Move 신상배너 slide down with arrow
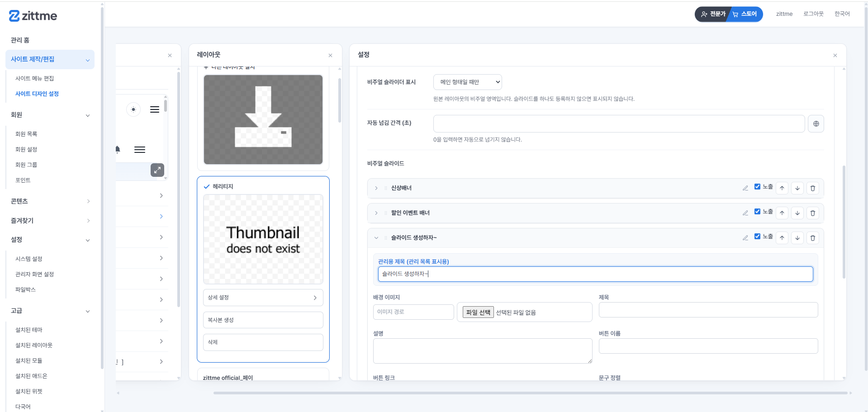868x412 pixels. click(797, 188)
